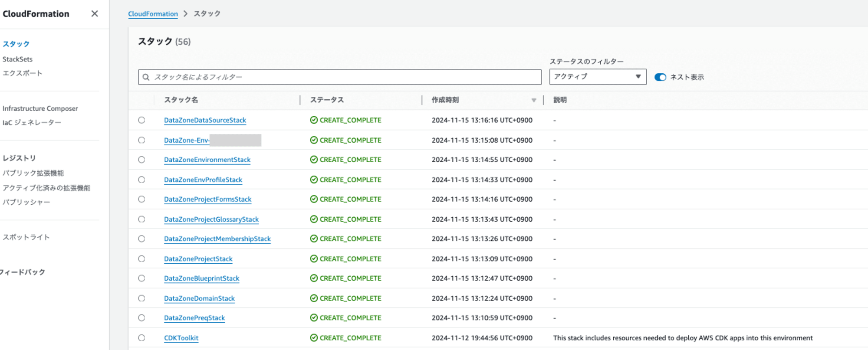The height and width of the screenshot is (350, 868).
Task: Open エクスポート in the sidebar
Action: tap(23, 73)
